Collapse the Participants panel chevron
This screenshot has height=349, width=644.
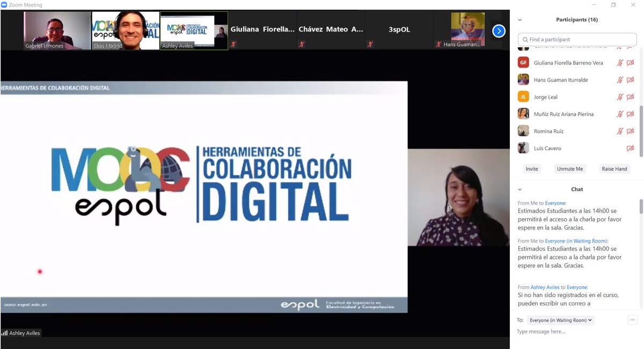coord(519,20)
